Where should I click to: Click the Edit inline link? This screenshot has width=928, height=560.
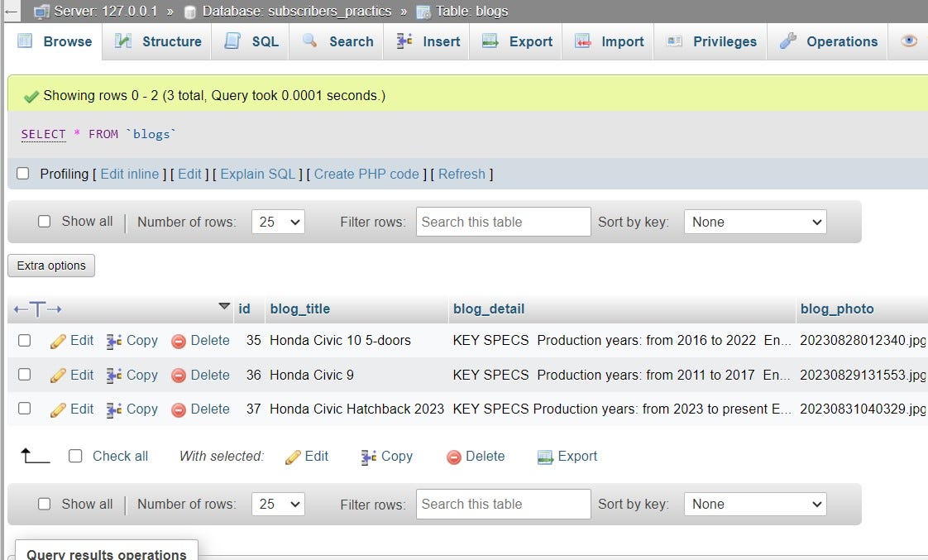[130, 174]
